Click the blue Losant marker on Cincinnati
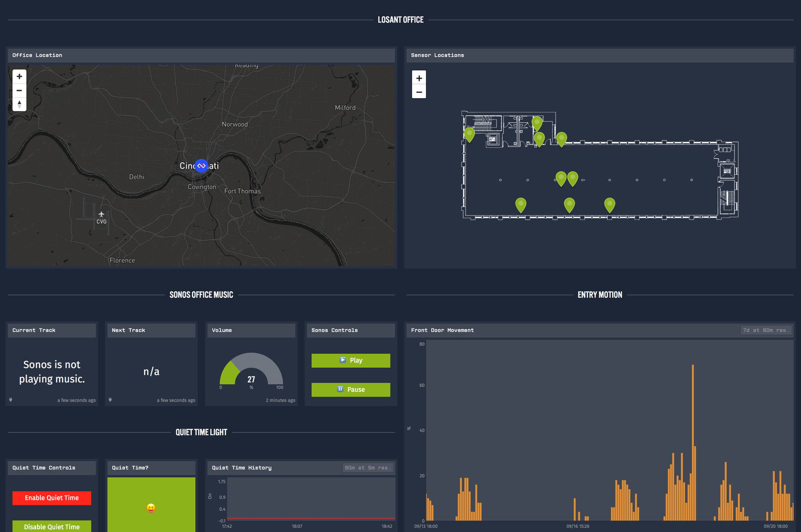This screenshot has width=801, height=532. [201, 166]
